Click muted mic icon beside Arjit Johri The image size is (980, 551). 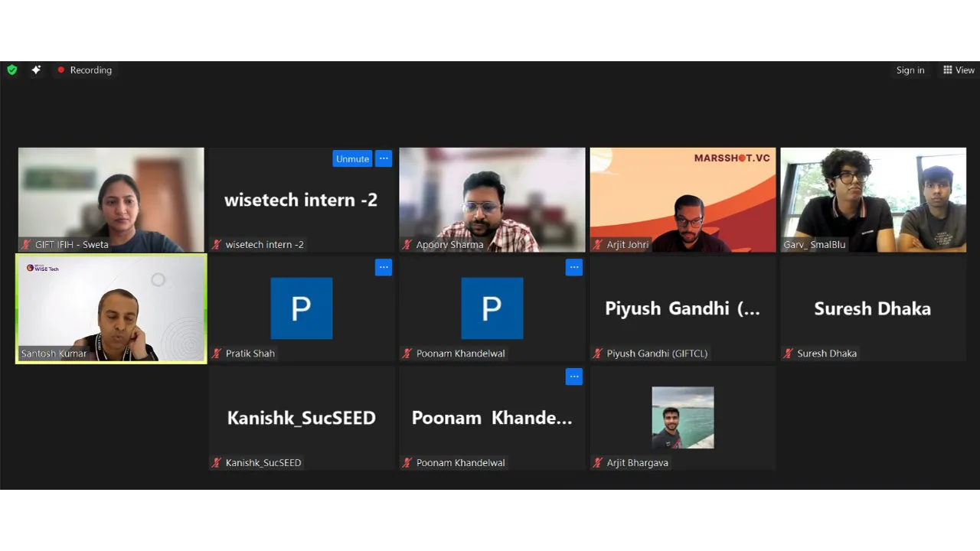click(599, 245)
